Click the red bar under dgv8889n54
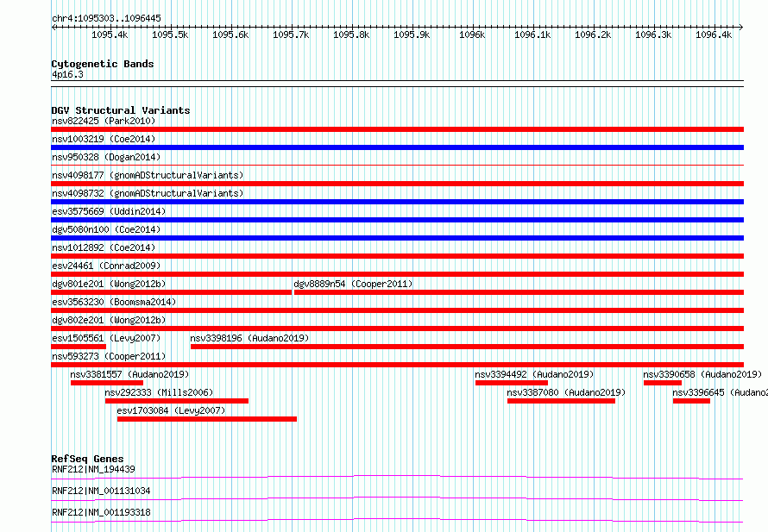The width and height of the screenshot is (768, 532). pyautogui.click(x=519, y=292)
